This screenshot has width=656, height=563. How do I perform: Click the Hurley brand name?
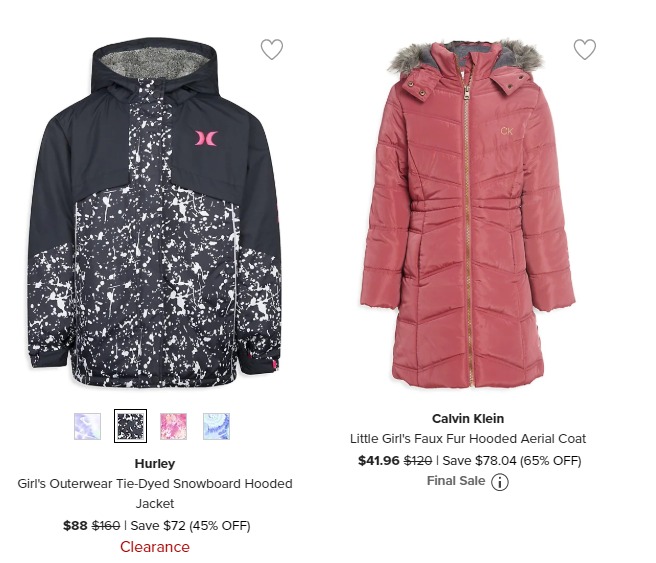click(x=155, y=463)
